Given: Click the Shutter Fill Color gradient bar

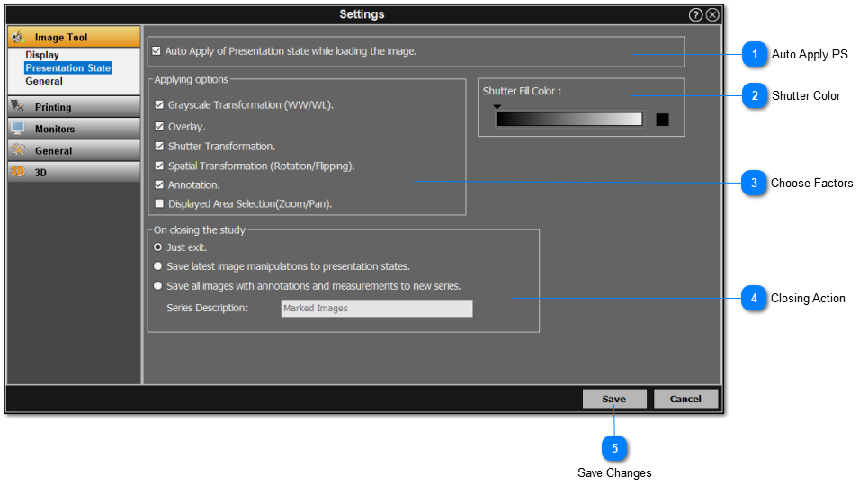Looking at the screenshot, I should [569, 119].
